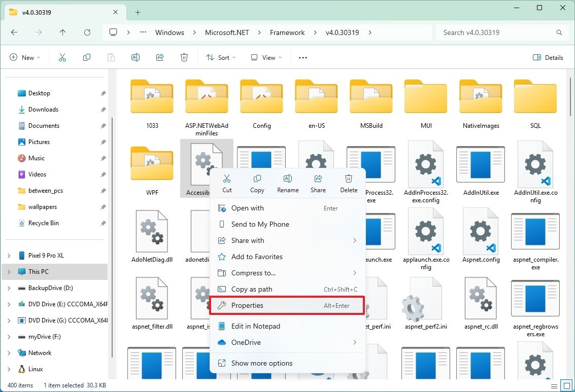575x392 pixels.
Task: Expand This PC in the navigation pane
Action: [x=9, y=272]
